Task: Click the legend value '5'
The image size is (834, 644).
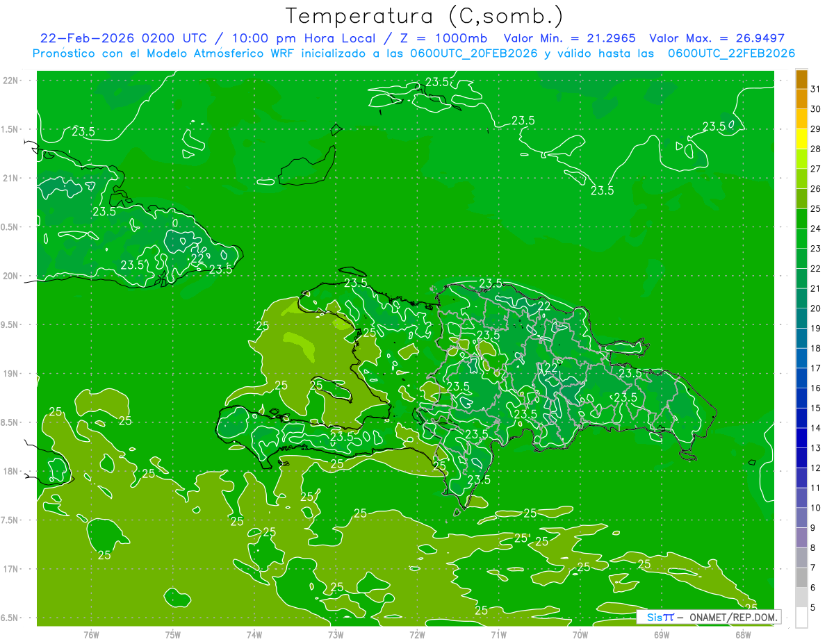Action: 813,608
